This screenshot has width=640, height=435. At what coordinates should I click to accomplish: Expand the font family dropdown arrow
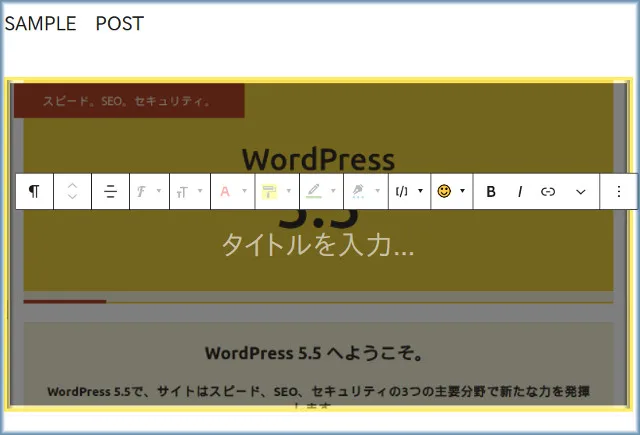click(159, 191)
